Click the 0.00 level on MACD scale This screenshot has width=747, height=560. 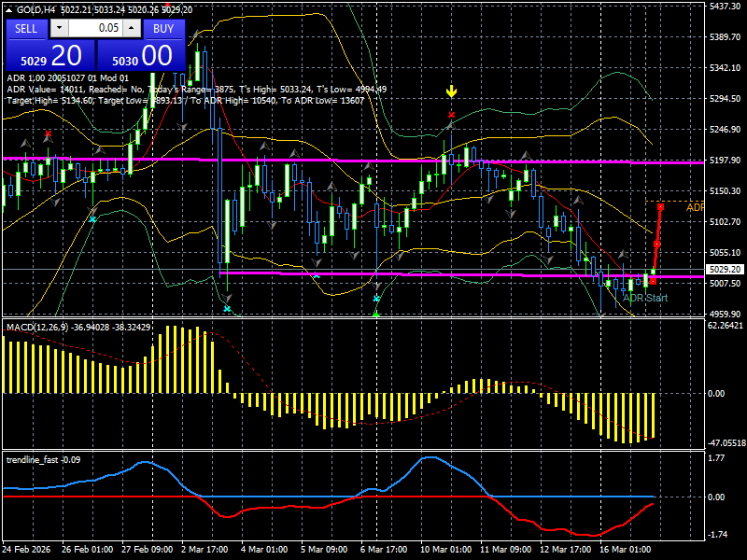click(716, 394)
